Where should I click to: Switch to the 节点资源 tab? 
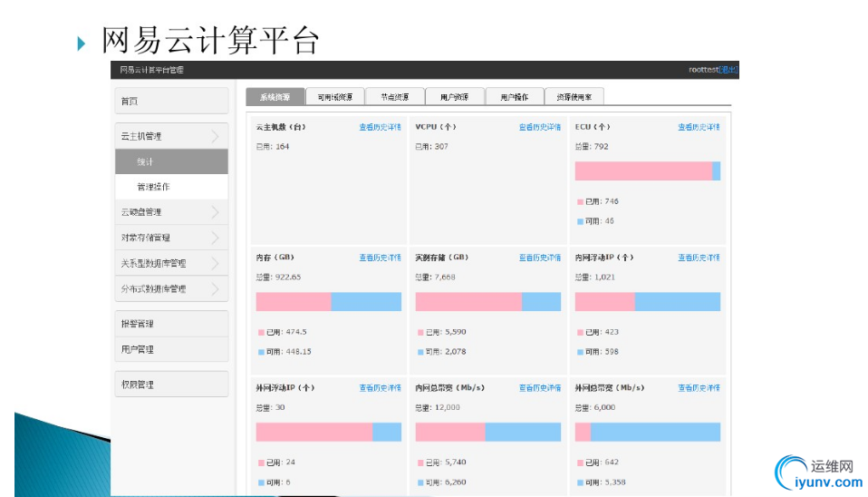click(x=395, y=97)
